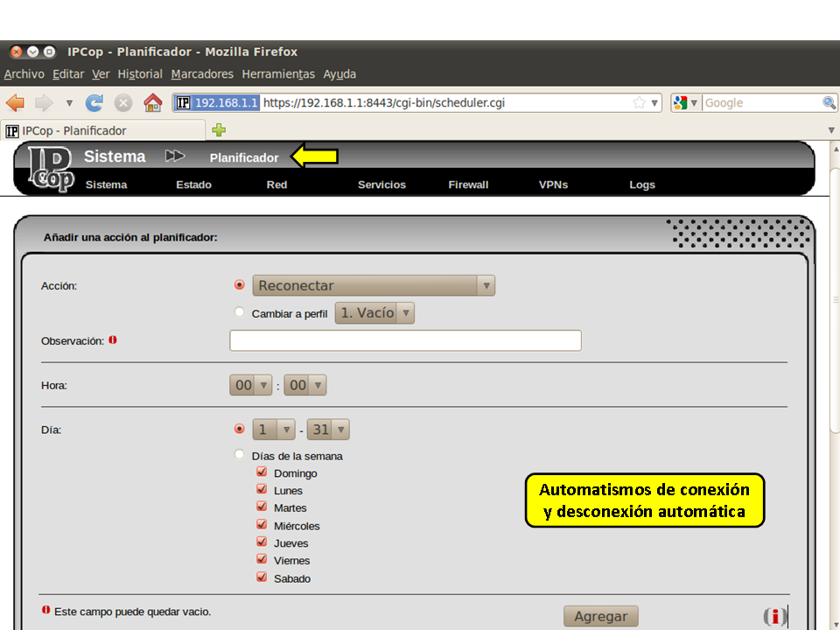
Task: Click the bookmark star in address bar
Action: click(640, 103)
